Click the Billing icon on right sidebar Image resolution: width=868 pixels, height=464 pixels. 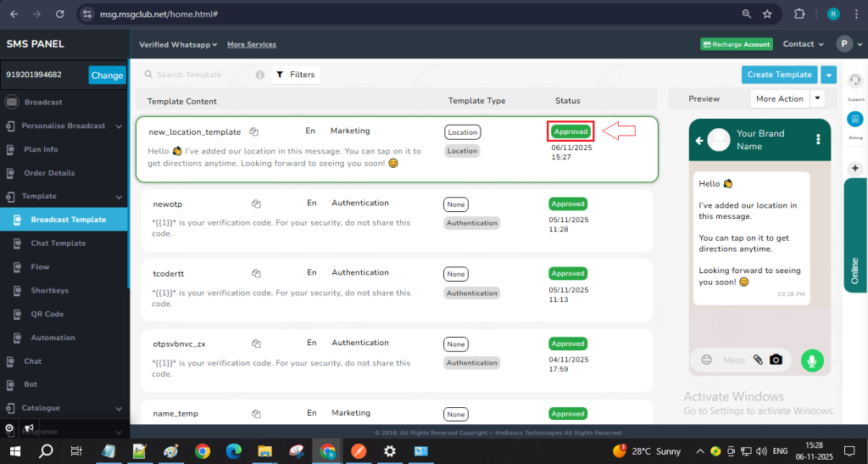tap(855, 119)
